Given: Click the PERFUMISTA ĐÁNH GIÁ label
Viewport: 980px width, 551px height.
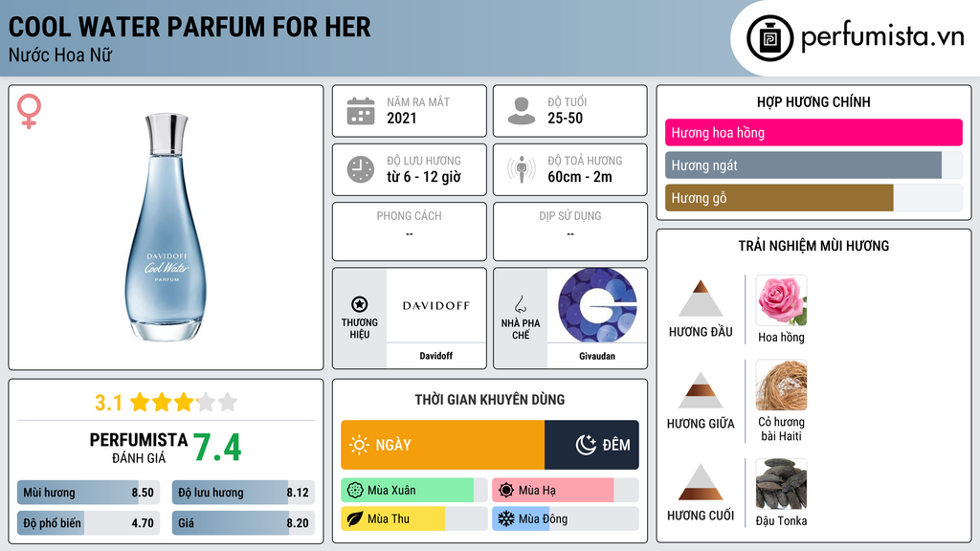Looking at the screenshot, I should click(138, 448).
